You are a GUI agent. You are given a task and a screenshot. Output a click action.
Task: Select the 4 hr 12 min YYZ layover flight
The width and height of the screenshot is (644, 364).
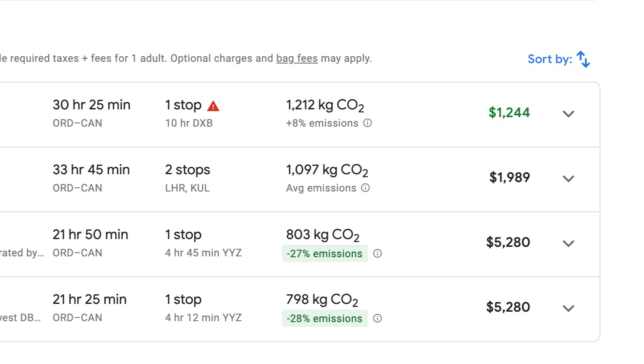(x=300, y=309)
